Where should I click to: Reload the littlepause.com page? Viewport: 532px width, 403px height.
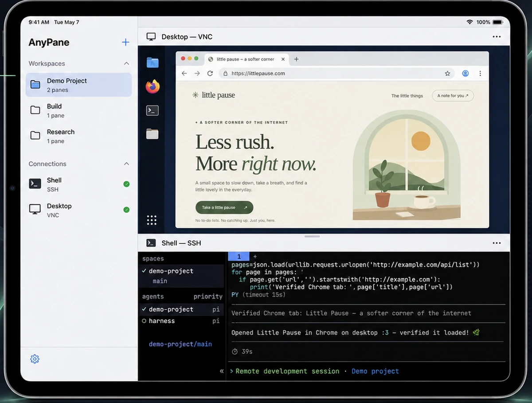pos(210,73)
